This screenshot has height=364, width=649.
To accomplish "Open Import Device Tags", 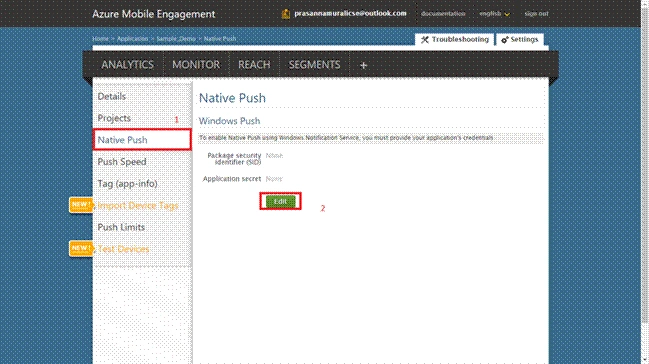I will (x=138, y=205).
